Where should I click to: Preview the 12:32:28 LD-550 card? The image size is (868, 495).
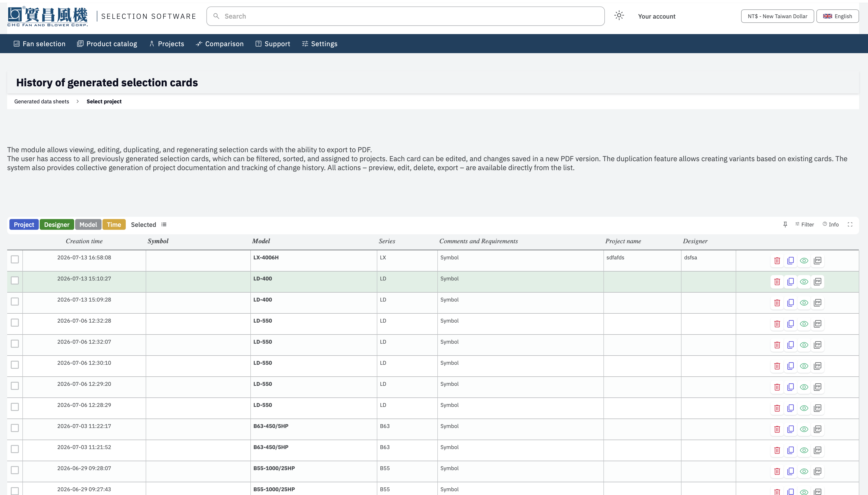(804, 324)
